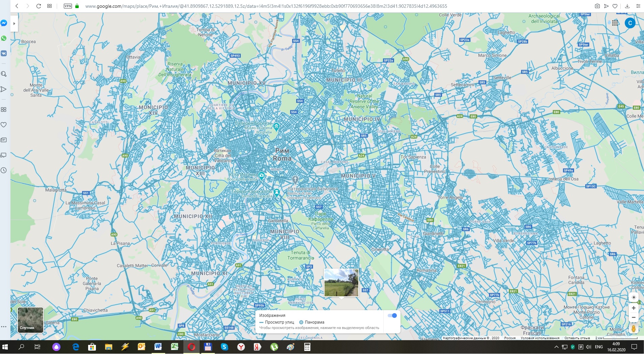Open the sidebar search icon
644x354 pixels.
tap(4, 74)
